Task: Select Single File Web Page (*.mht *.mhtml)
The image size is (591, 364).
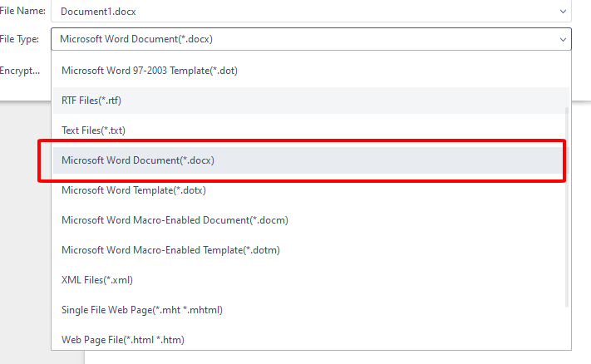Action: [142, 310]
